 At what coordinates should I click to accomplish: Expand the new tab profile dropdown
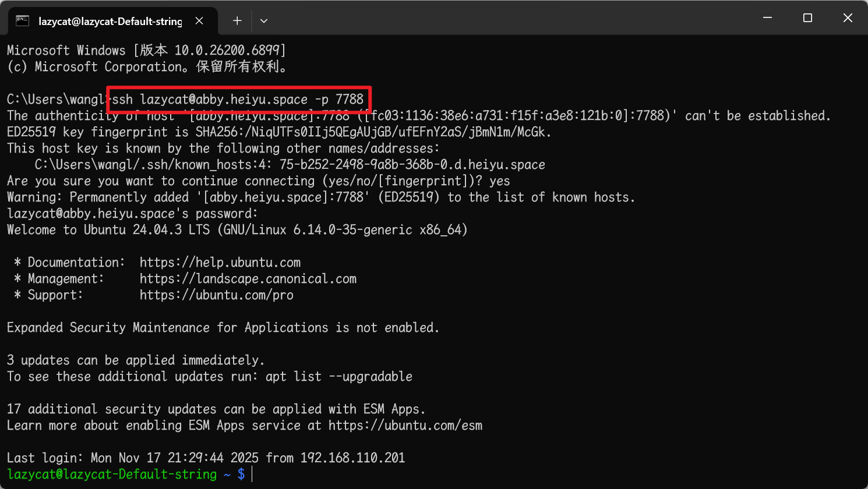264,21
